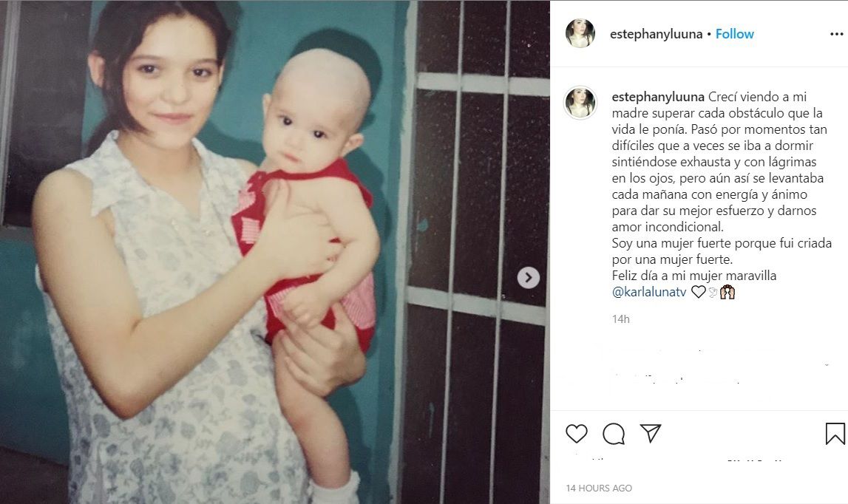Click the small expand chevron below caption
This screenshot has width=848, height=504.
pyautogui.click(x=827, y=365)
